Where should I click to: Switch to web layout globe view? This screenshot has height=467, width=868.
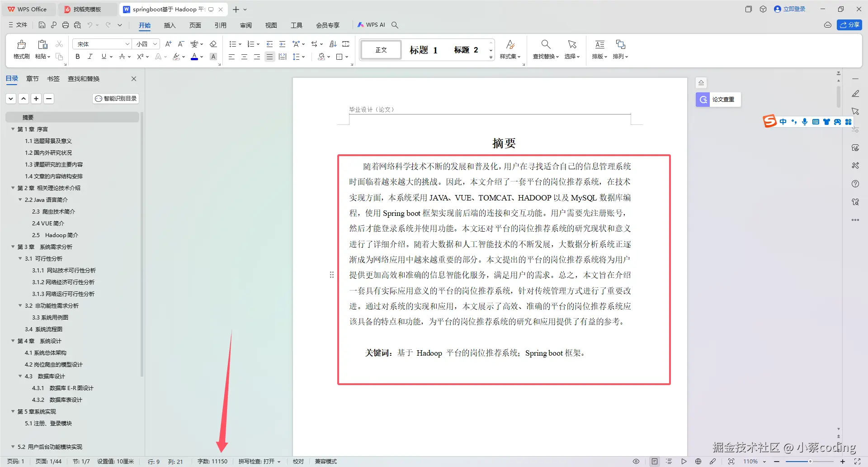pyautogui.click(x=698, y=462)
